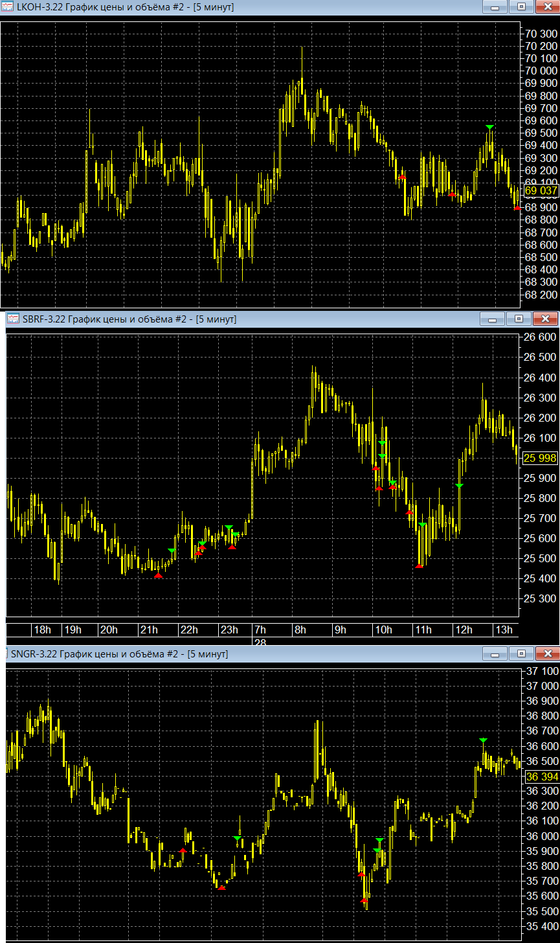Click the only green marker on the LKOH chart
This screenshot has width=560, height=943.
click(x=490, y=127)
